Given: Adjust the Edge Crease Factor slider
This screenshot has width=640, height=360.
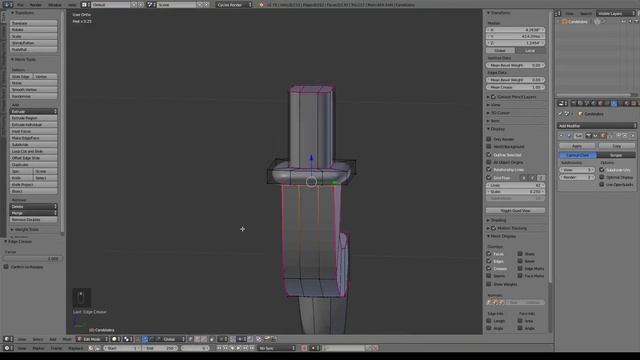Looking at the screenshot, I should coord(33,258).
